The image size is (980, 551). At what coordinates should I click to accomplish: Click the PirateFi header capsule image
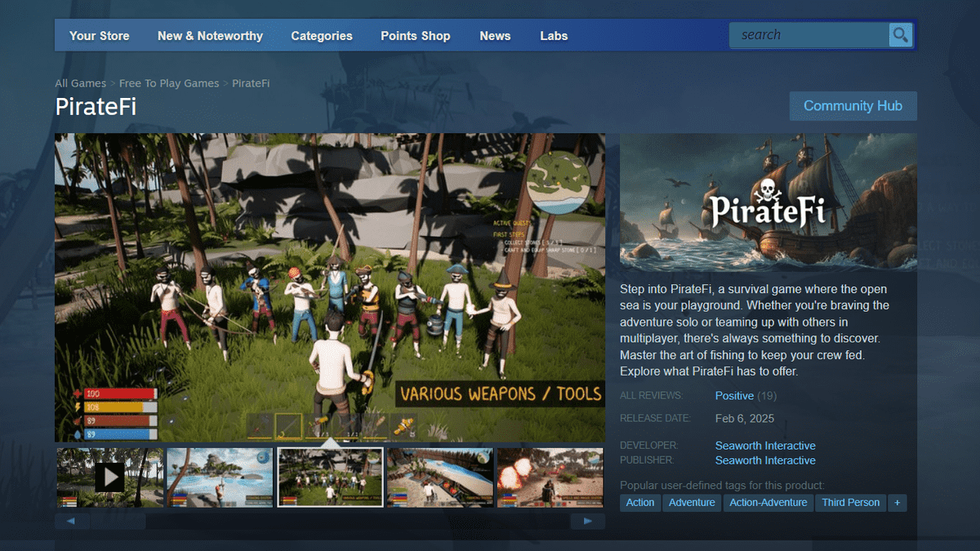[768, 202]
